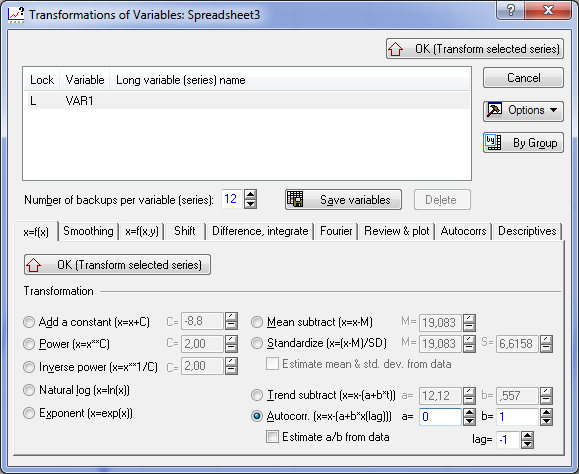Open the Descriptives tab
Viewport: 579px width, 474px height.
click(x=527, y=231)
